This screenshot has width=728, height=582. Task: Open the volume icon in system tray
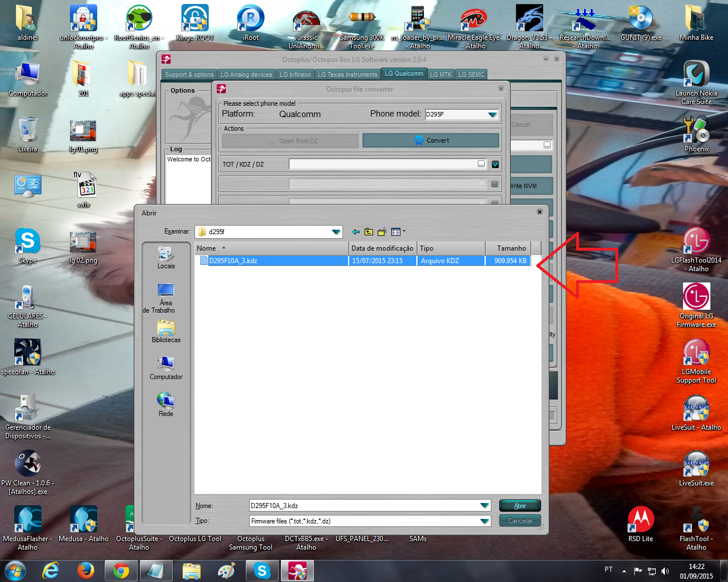click(x=665, y=571)
